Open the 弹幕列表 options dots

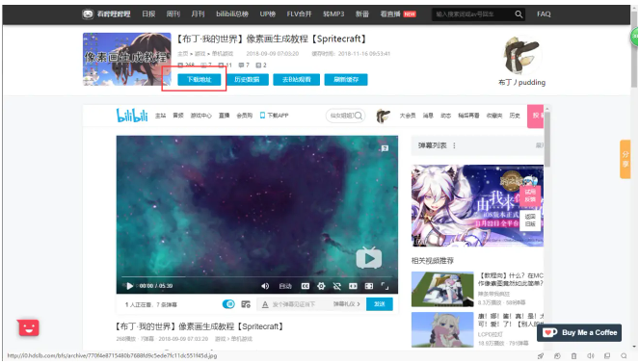tap(454, 145)
